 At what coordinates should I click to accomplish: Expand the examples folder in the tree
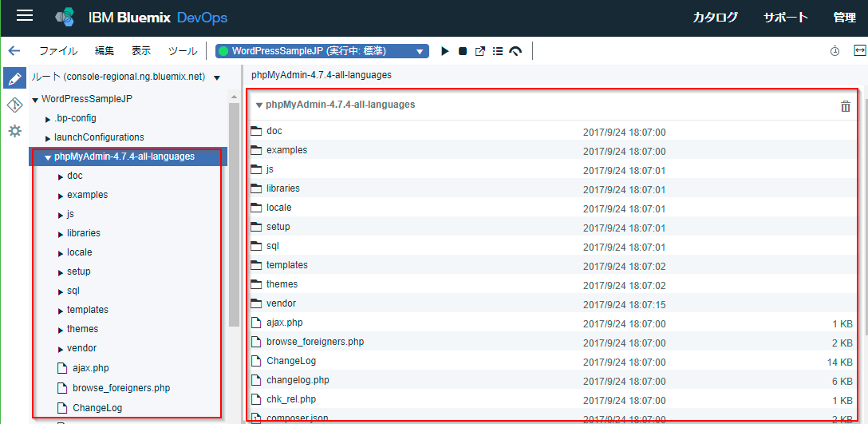(x=61, y=196)
